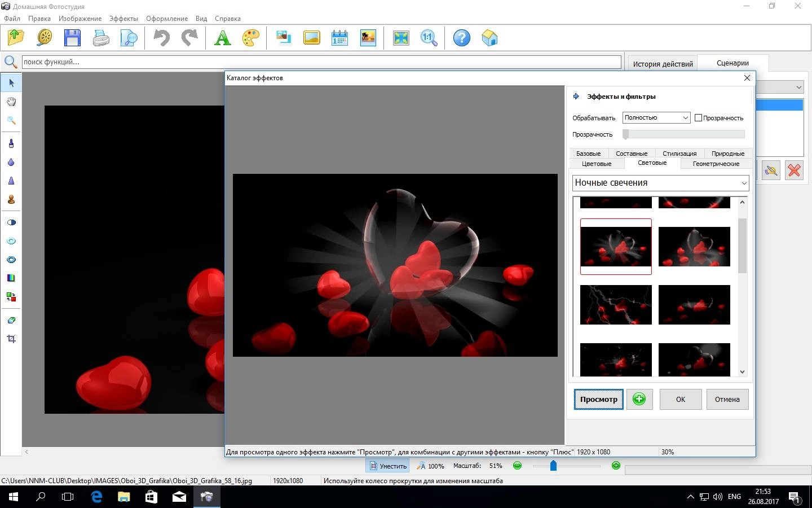This screenshot has width=812, height=508.
Task: Save the image with floppy disk icon
Action: tap(73, 38)
